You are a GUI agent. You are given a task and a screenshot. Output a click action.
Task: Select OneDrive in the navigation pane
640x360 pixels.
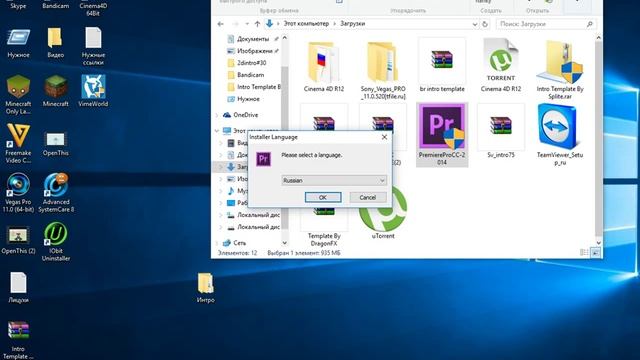pyautogui.click(x=245, y=115)
